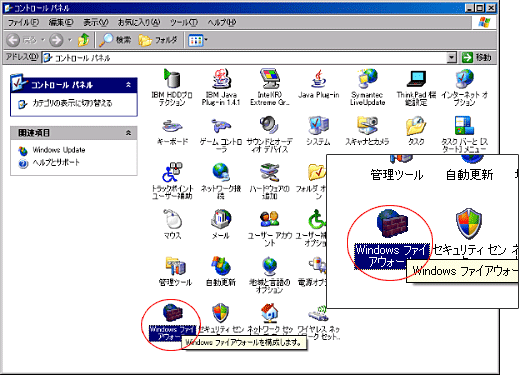Click the Up folder toolbar button
This screenshot has width=530, height=375.
pos(83,40)
